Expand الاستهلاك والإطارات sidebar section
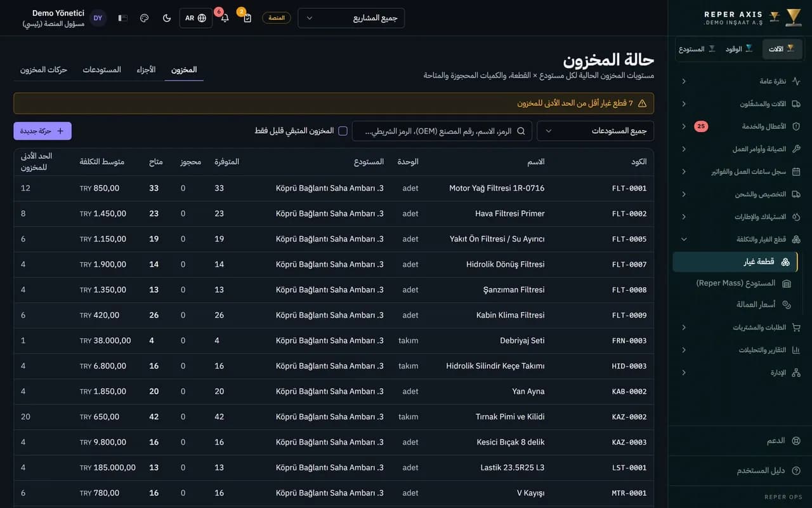 [x=740, y=217]
